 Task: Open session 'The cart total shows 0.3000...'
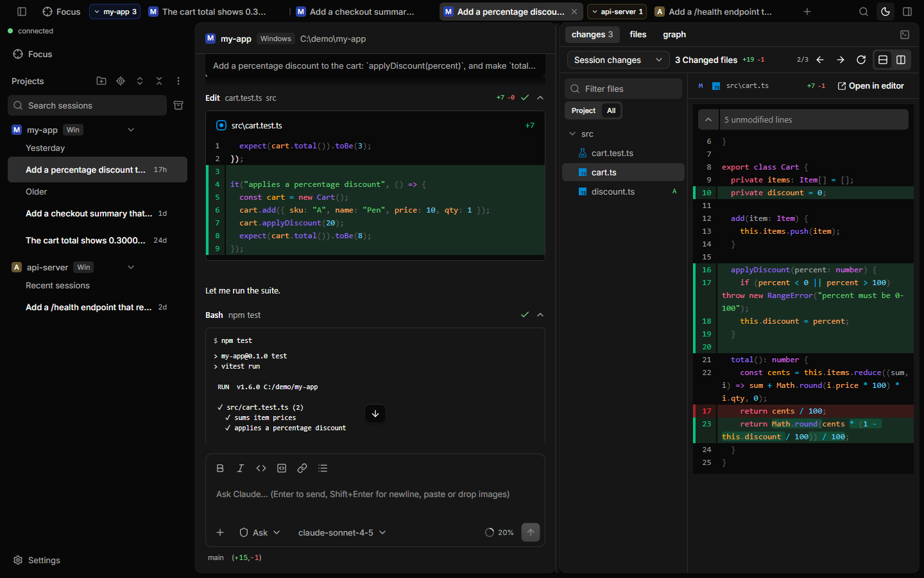pyautogui.click(x=98, y=240)
